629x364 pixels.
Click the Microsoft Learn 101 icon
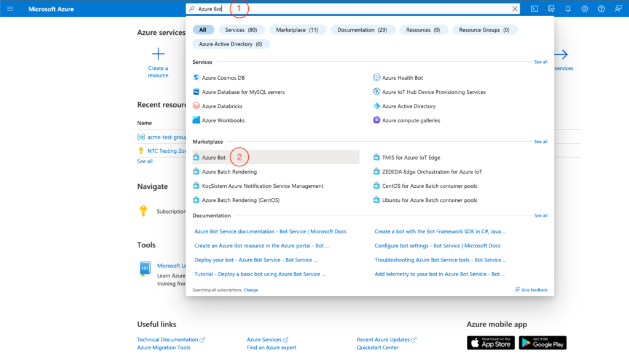coord(145,269)
